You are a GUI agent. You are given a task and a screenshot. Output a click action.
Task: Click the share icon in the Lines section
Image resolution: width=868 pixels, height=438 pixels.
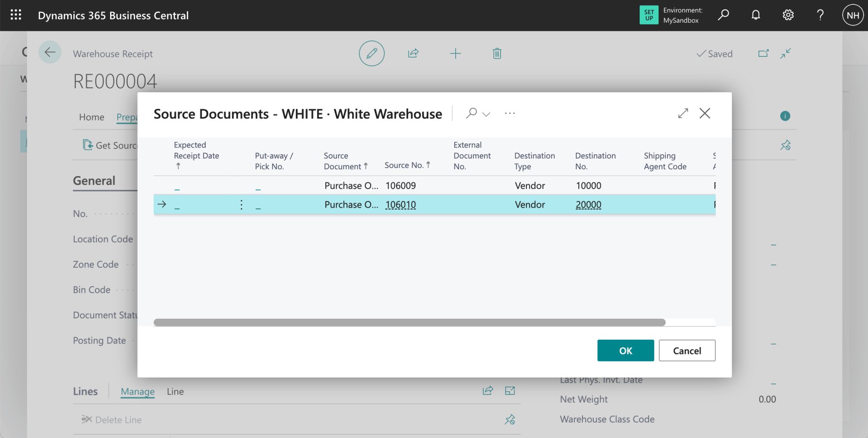[487, 391]
